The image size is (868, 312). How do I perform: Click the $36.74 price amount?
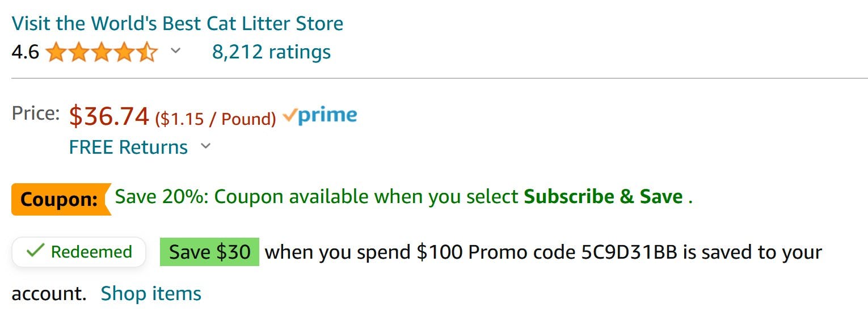[109, 116]
